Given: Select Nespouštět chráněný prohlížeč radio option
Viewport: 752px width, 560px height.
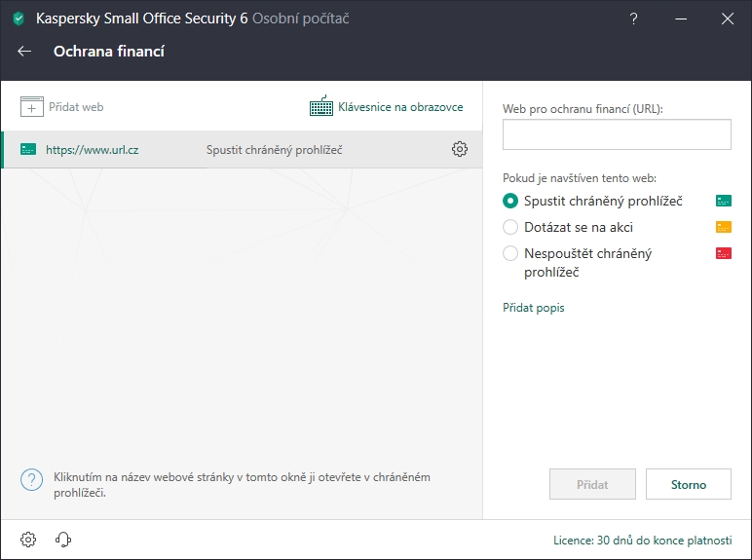Looking at the screenshot, I should point(510,253).
